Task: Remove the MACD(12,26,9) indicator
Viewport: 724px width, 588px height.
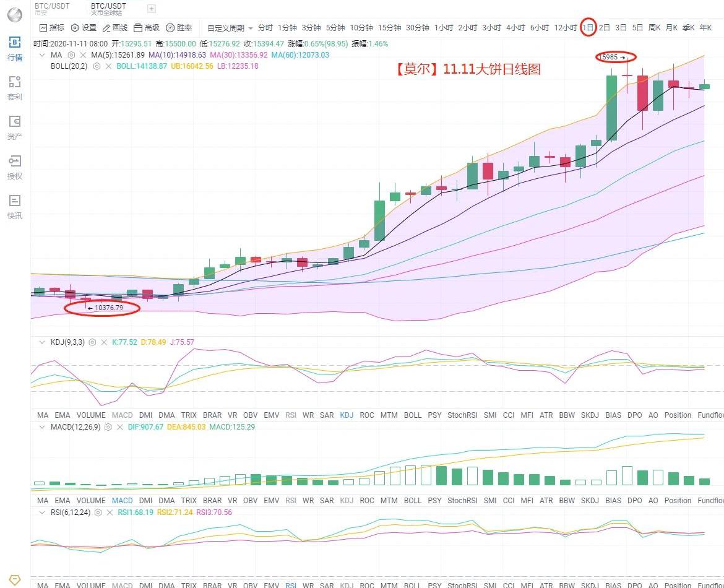Action: point(119,427)
